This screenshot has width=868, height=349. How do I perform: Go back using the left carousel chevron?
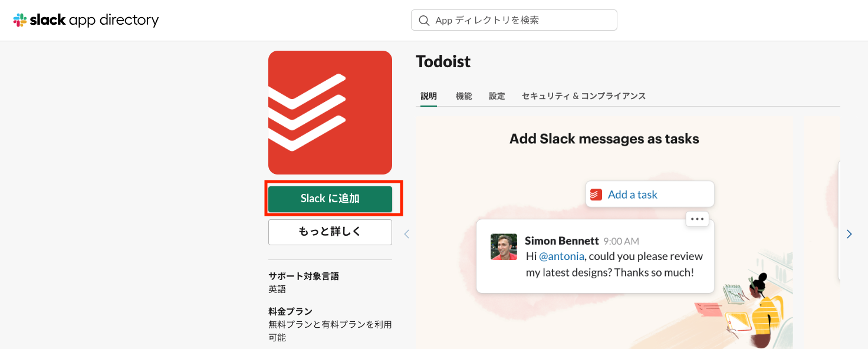coord(406,233)
